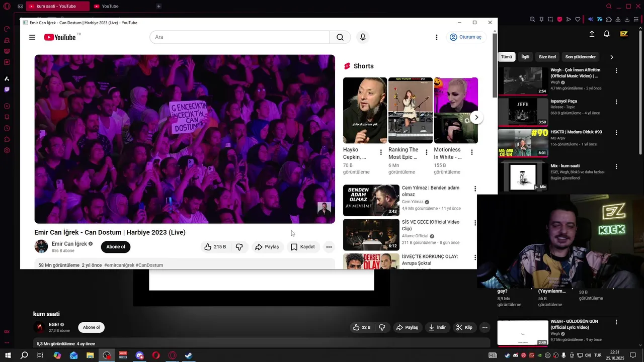This screenshot has height=362, width=644.
Task: Open Opera browser search icon in title bar
Action: click(x=609, y=6)
